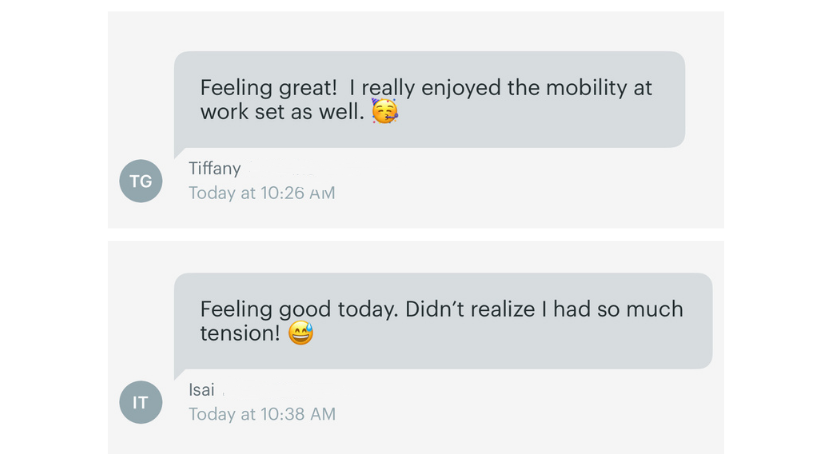Click the tail of Tiffany's speech bubble
This screenshot has height=468, width=832.
click(x=180, y=152)
